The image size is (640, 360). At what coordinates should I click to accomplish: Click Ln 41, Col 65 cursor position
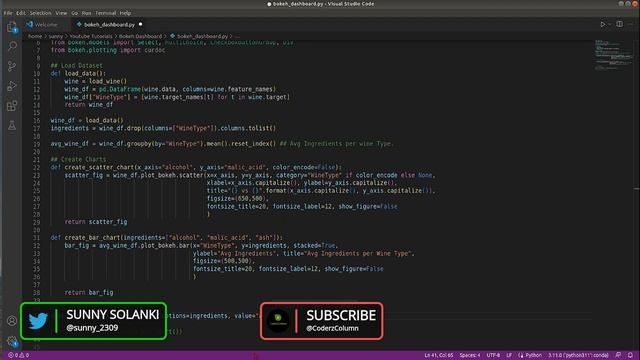[439, 356]
